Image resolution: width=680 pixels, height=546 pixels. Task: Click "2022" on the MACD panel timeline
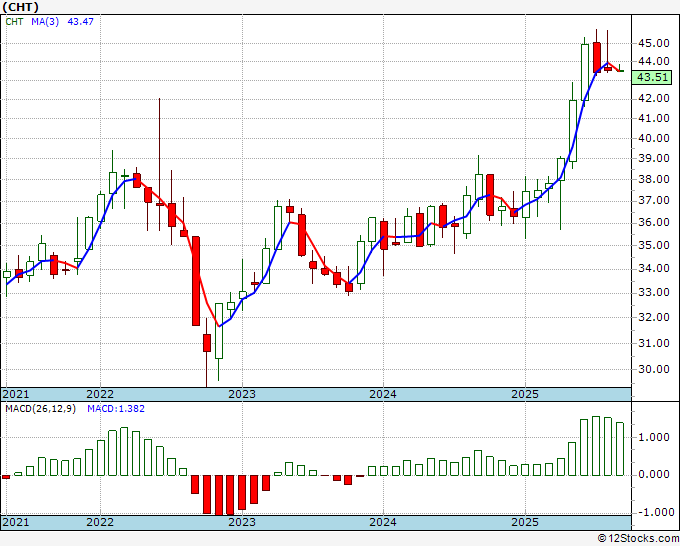[x=100, y=522]
